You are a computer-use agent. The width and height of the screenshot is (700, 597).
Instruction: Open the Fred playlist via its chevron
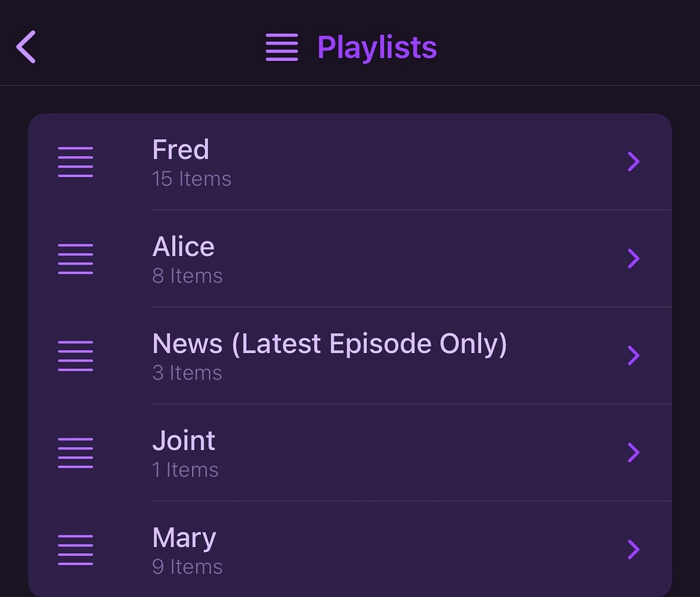(x=634, y=161)
